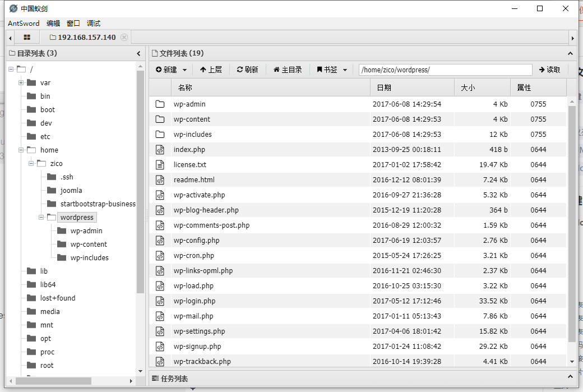Select the proc folder icon
This screenshot has width=583, height=392.
[x=31, y=352]
